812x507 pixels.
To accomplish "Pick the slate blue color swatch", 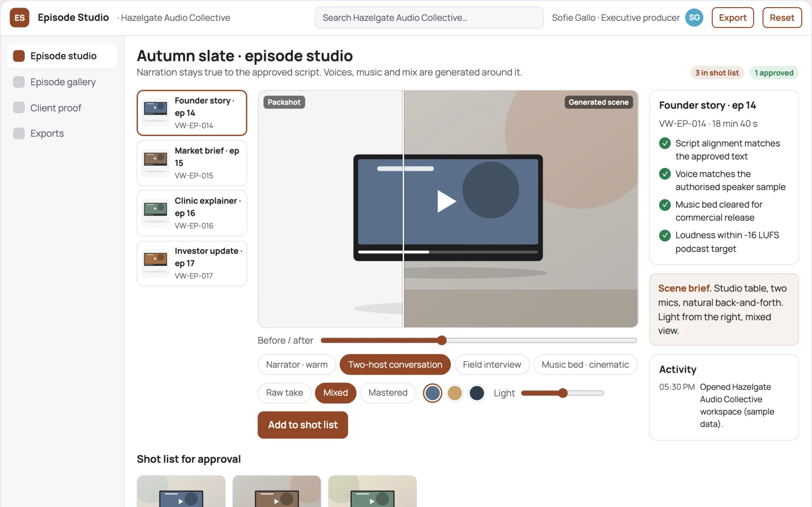I will [432, 393].
